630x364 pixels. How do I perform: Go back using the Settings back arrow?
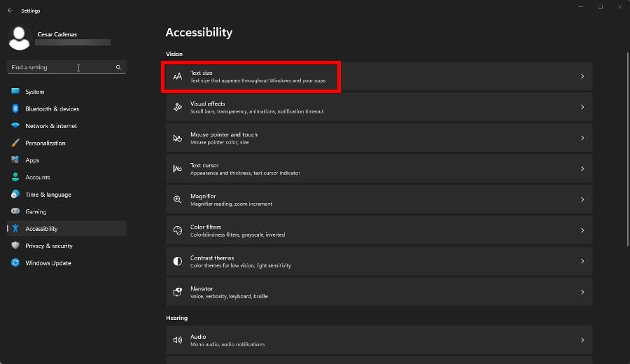point(10,10)
